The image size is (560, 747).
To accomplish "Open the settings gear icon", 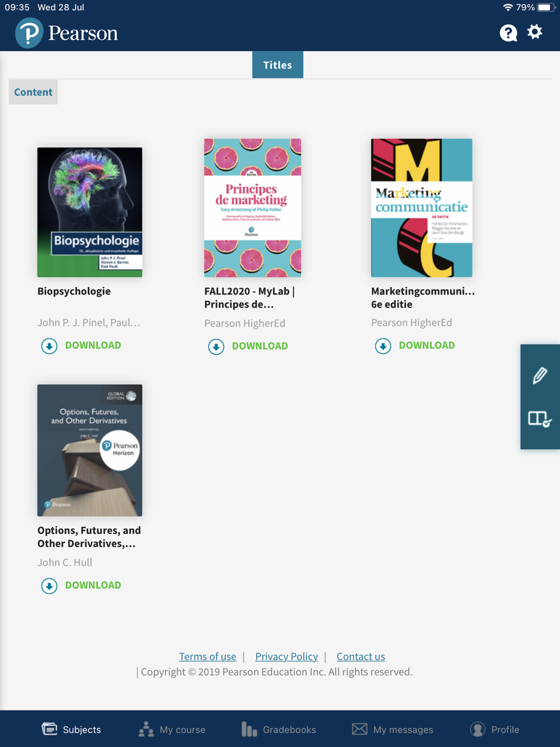I will pos(535,32).
